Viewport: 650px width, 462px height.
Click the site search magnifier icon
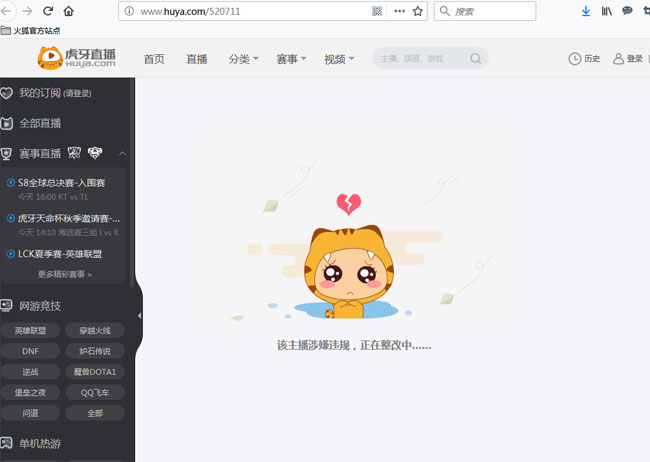click(475, 58)
